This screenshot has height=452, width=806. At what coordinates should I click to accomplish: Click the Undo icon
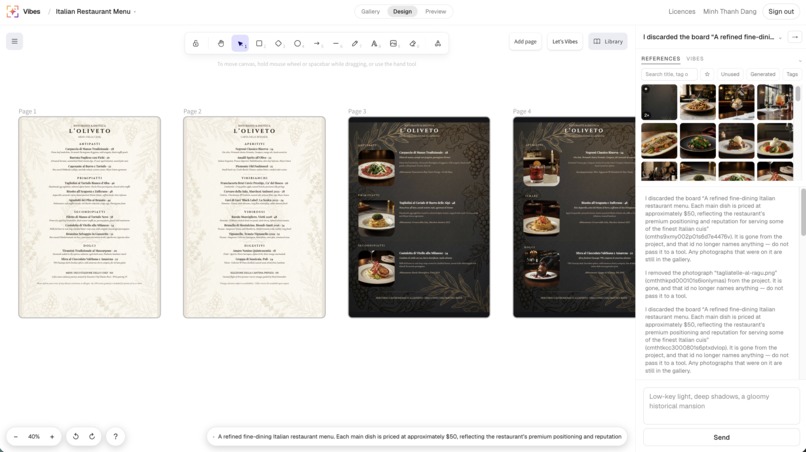pos(76,437)
